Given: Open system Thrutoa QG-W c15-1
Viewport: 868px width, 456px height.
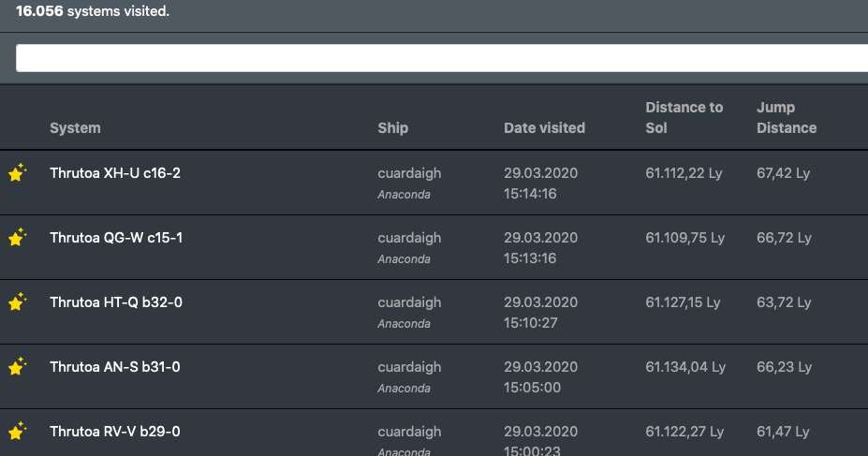Looking at the screenshot, I should pos(116,238).
